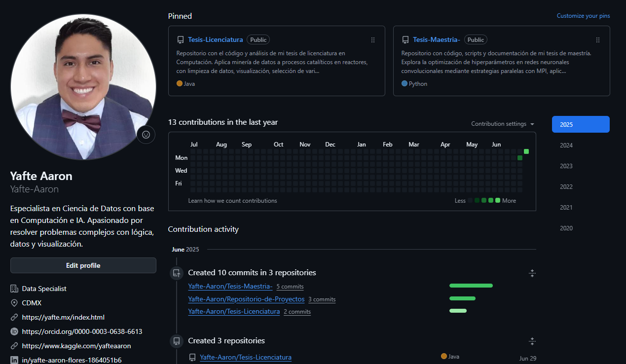
Task: Collapse the Created 10 commits activity section
Action: pyautogui.click(x=532, y=273)
